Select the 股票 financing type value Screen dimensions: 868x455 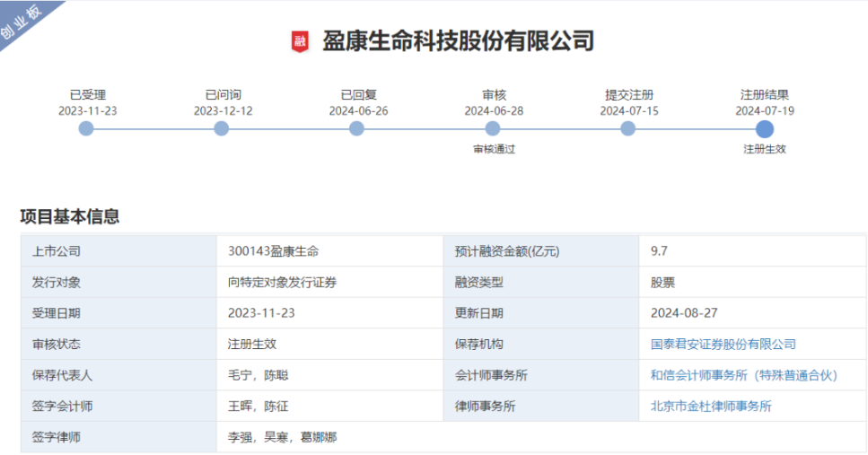662,283
